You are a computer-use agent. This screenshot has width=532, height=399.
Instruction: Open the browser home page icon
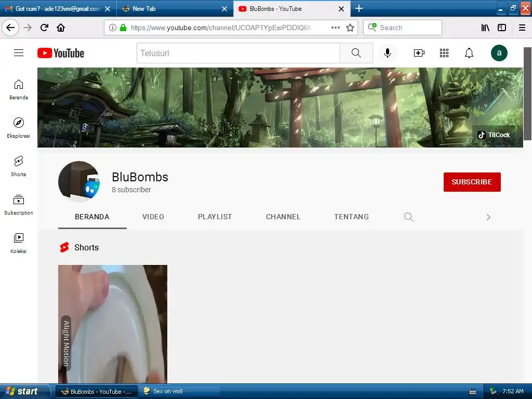click(61, 28)
